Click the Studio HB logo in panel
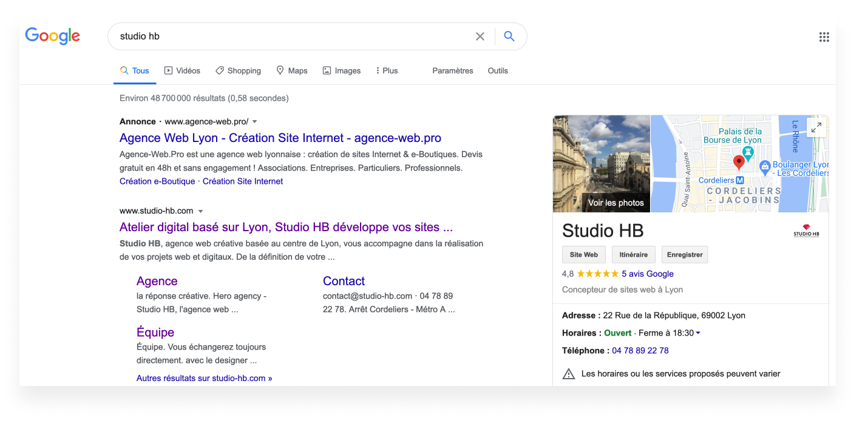868x446 pixels. [x=806, y=231]
